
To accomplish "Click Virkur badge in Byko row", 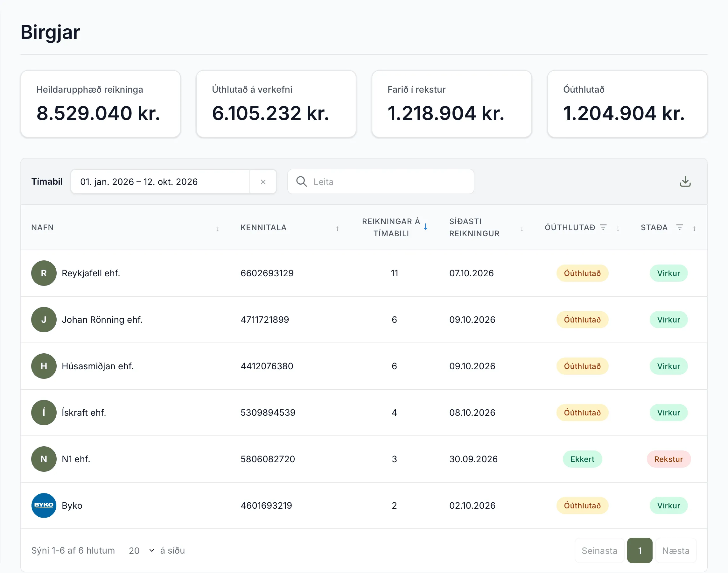I will click(668, 506).
